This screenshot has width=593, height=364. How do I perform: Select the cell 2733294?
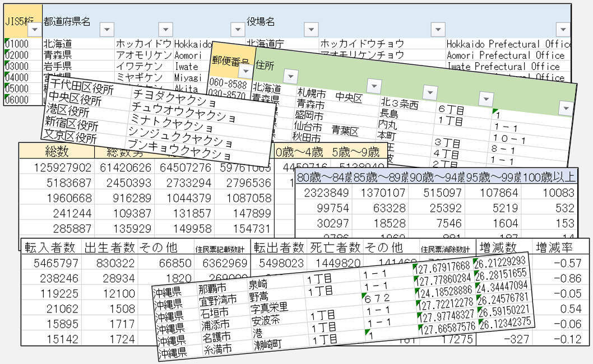tap(188, 183)
